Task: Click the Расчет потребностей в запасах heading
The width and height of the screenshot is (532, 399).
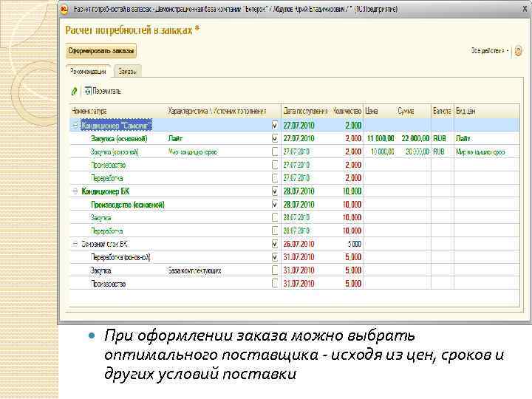Action: tap(132, 30)
